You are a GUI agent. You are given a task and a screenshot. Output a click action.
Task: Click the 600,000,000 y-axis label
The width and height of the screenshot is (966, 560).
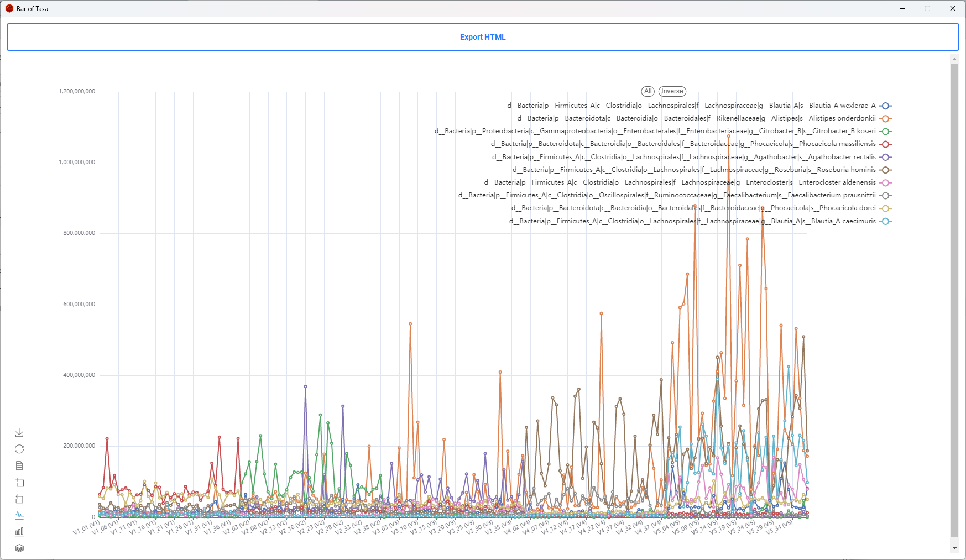point(79,304)
